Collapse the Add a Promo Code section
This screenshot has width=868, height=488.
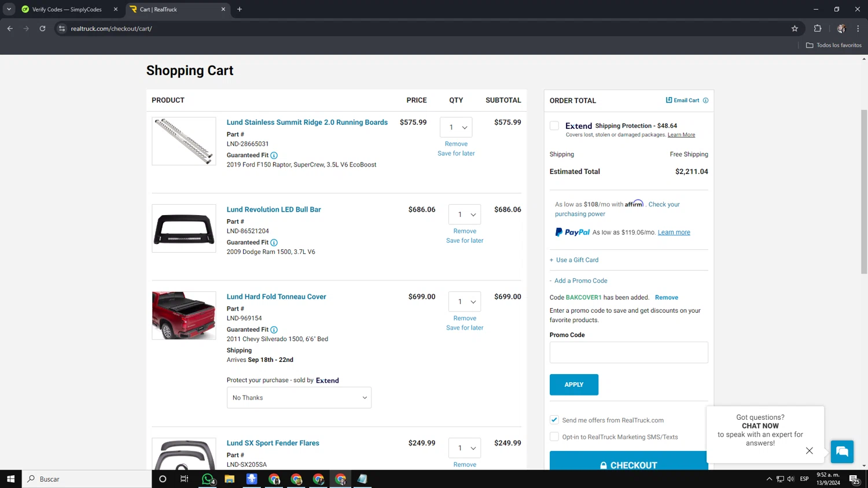pyautogui.click(x=579, y=281)
